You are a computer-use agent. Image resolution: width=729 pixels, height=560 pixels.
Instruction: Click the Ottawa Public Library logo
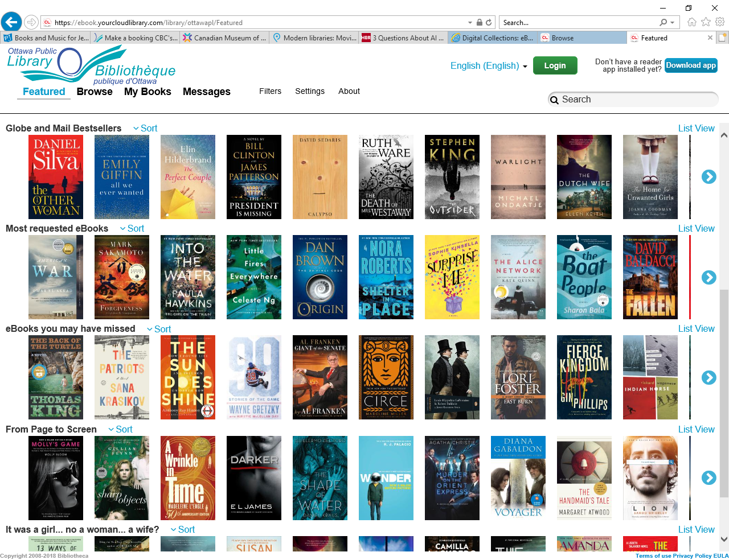click(x=91, y=65)
